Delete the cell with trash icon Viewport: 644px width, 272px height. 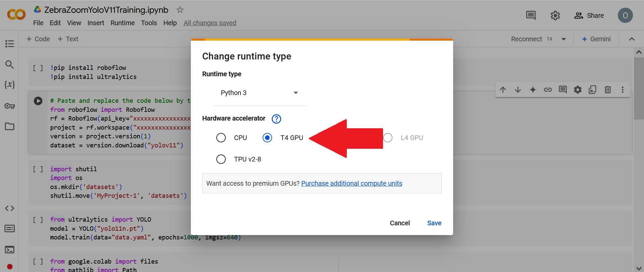coord(608,90)
